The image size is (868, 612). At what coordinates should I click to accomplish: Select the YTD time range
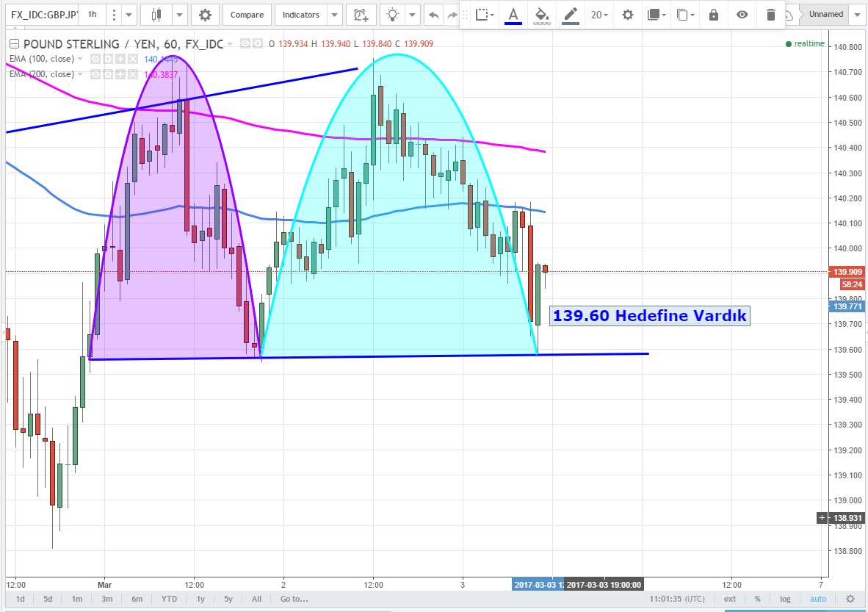[x=169, y=599]
